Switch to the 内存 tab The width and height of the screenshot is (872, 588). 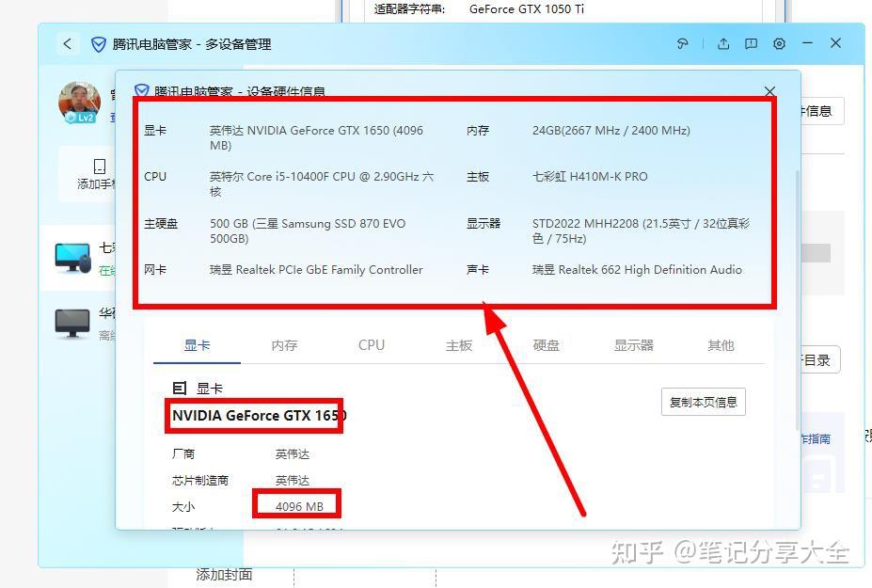point(284,345)
